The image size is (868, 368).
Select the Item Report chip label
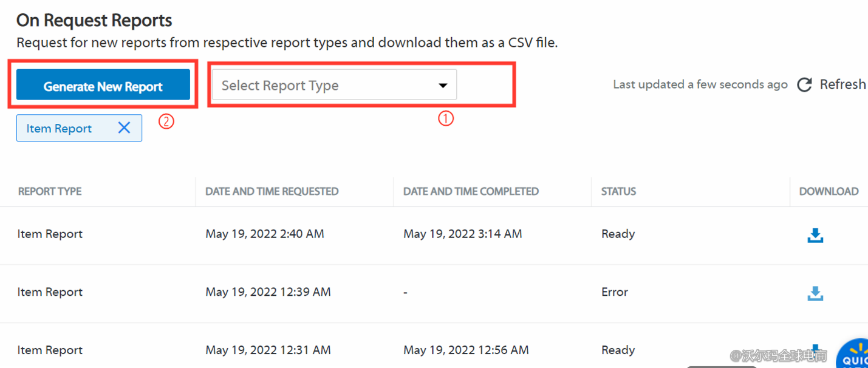point(59,128)
